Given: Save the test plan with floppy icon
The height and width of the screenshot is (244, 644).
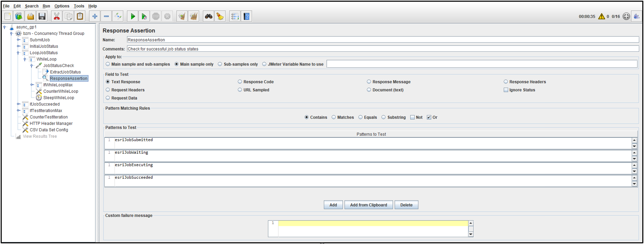Looking at the screenshot, I should click(x=42, y=16).
